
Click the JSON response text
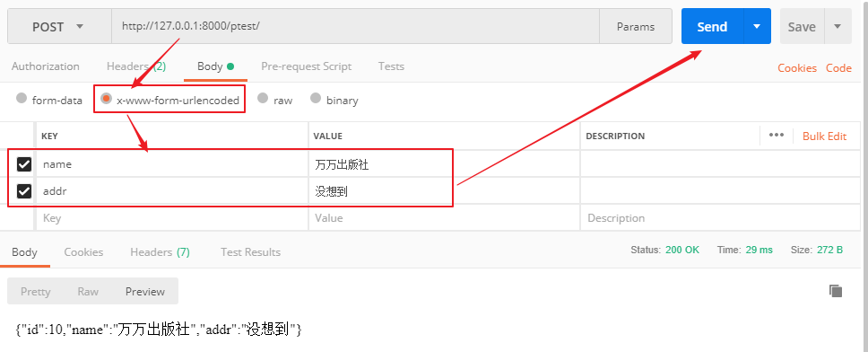tap(159, 330)
